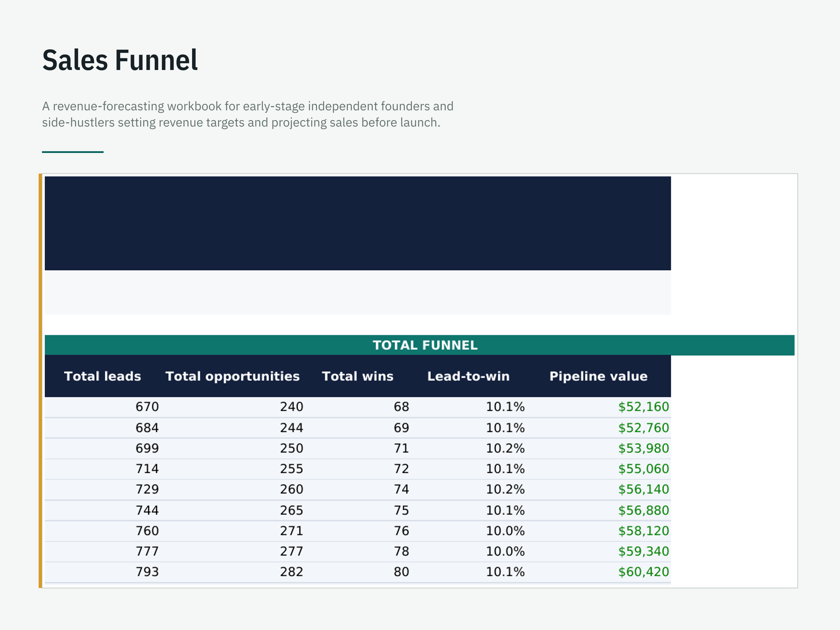The height and width of the screenshot is (630, 840).
Task: Select the Total leads column header
Action: point(102,376)
